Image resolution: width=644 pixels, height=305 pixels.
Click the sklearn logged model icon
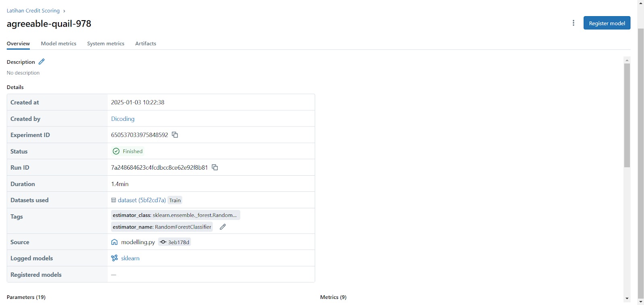pyautogui.click(x=114, y=258)
